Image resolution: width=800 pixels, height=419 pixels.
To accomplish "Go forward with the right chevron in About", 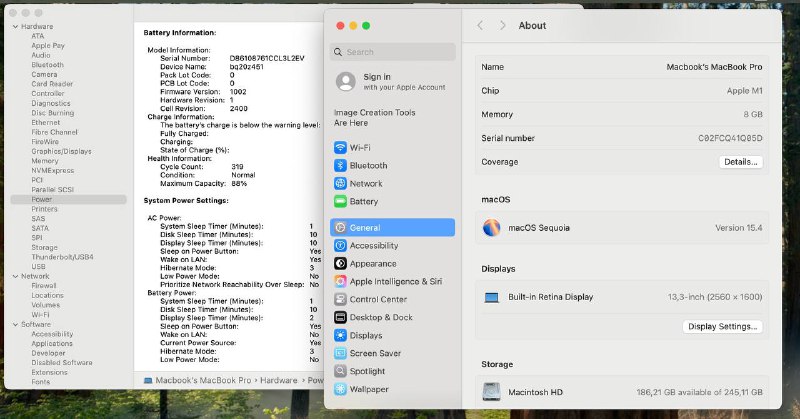I will pyautogui.click(x=503, y=26).
